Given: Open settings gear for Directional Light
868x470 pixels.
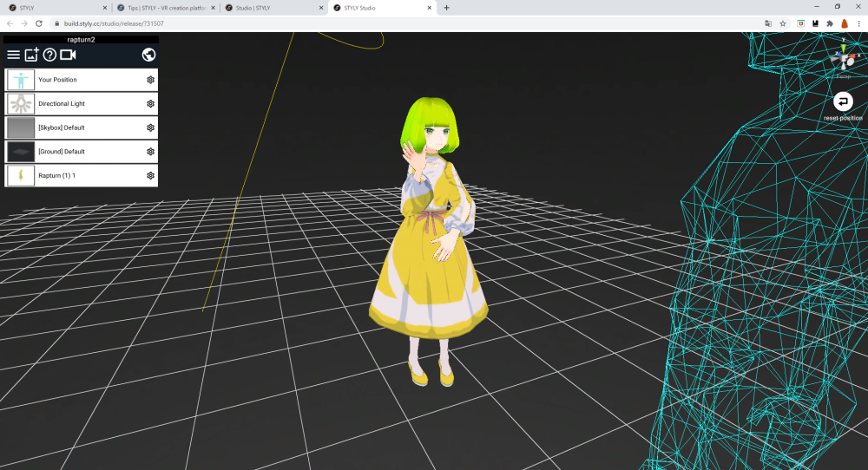Looking at the screenshot, I should [150, 103].
